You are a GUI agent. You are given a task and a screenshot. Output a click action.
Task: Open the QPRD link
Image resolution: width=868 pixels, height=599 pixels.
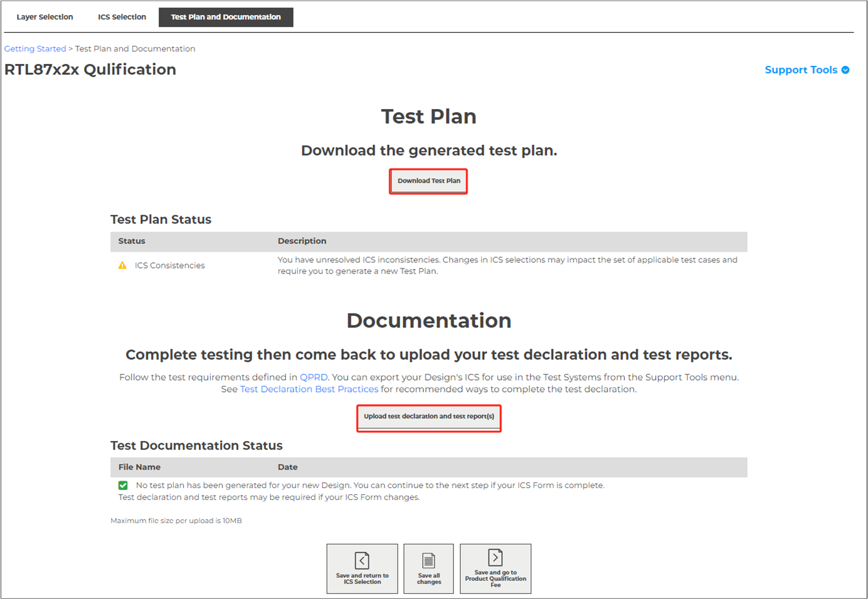click(x=314, y=377)
